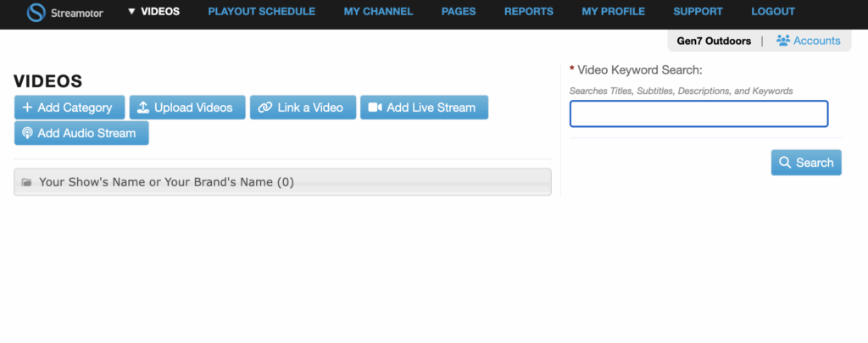This screenshot has width=868, height=343.
Task: Click the folder icon in category row
Action: pos(26,182)
